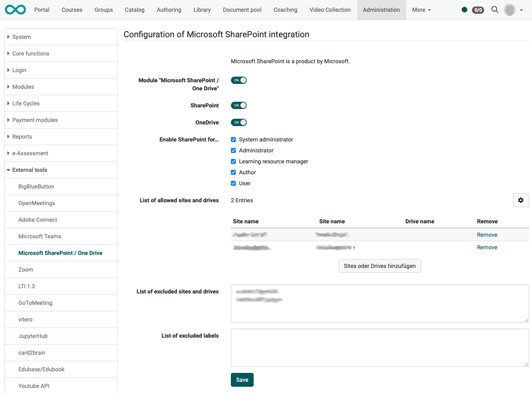Open Edubase/Edubook settings
The height and width of the screenshot is (394, 532).
pos(61,369)
